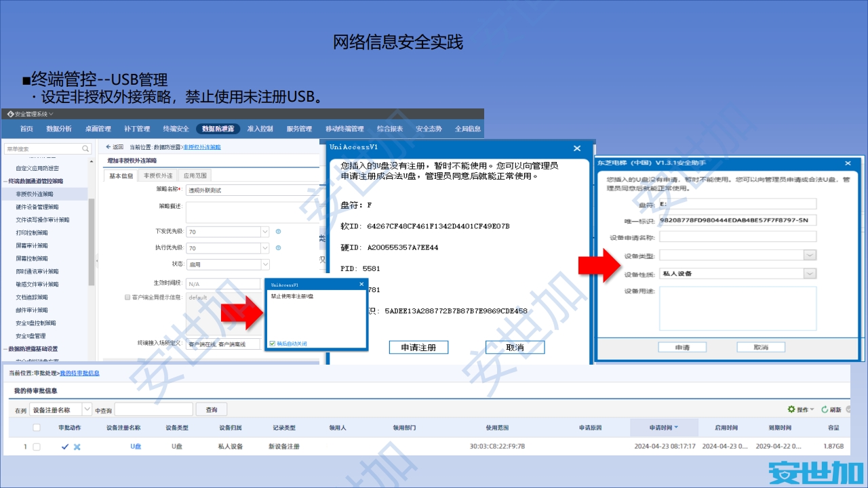Enable 客户端全屏提示信息 checkbox
868x488 pixels.
[x=127, y=297]
